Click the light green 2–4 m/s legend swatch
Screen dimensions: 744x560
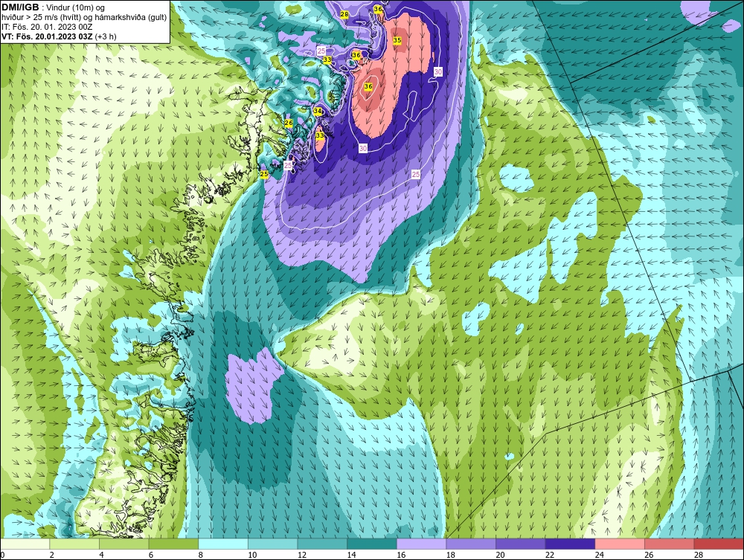click(x=74, y=544)
